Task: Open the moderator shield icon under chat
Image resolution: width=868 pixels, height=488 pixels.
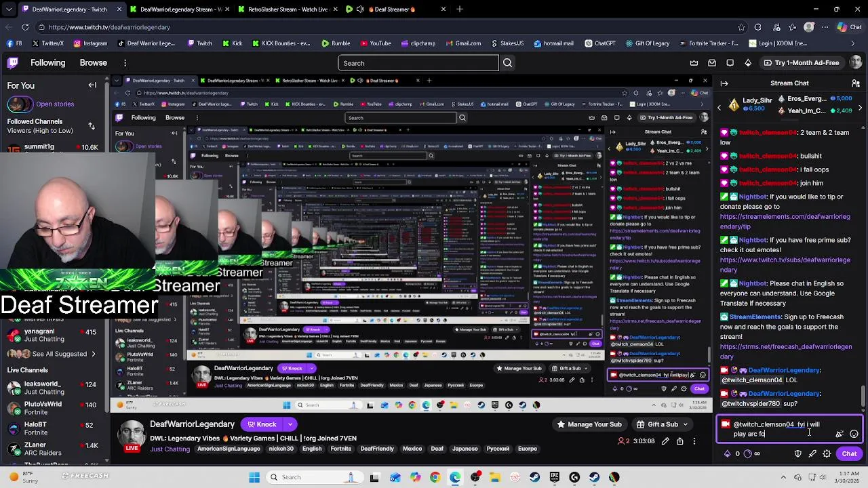Action: pyautogui.click(x=798, y=453)
